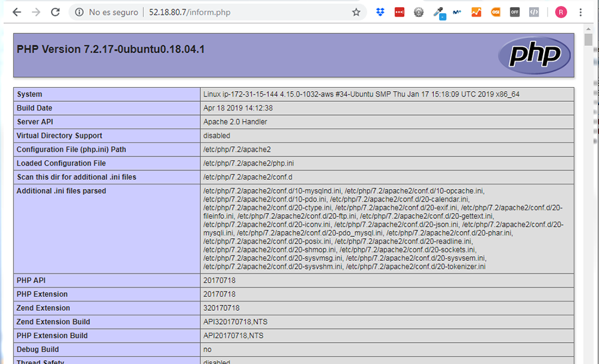The image size is (599, 364).
Task: Click the 'Zend Extension' label
Action: (x=43, y=308)
